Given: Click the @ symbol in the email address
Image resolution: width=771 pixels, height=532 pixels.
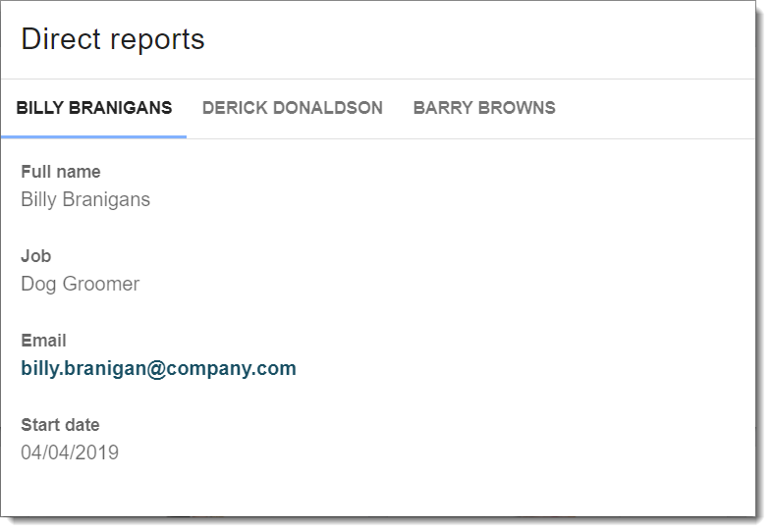Looking at the screenshot, I should click(x=156, y=369).
